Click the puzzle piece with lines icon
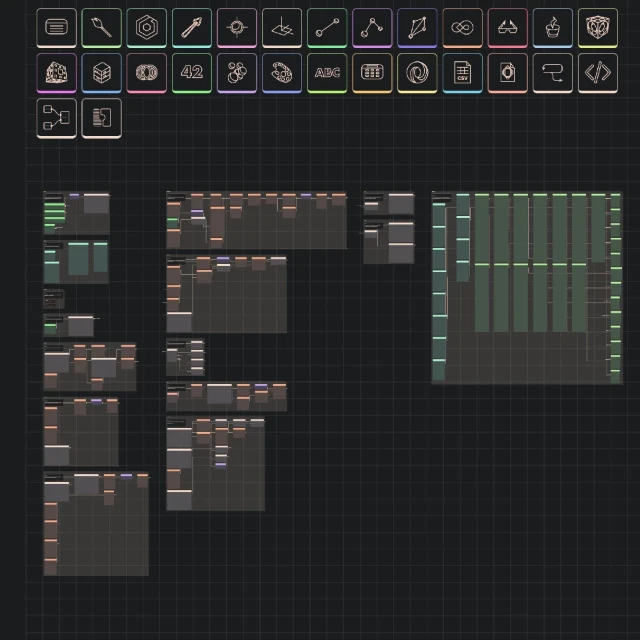Screen dimensions: 640x640 [102, 118]
